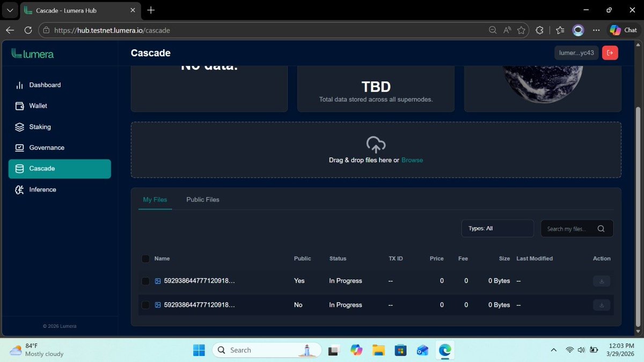
Task: Click the image file icon in the No row
Action: (158, 305)
